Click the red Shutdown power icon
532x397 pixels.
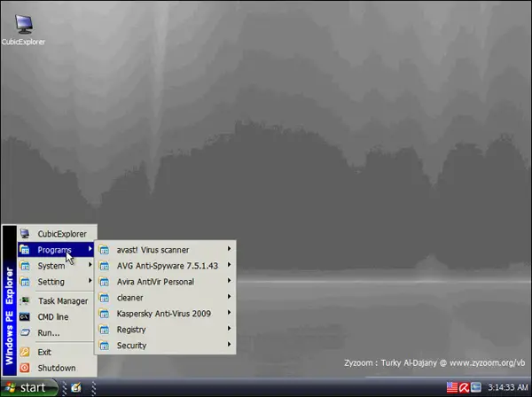(x=25, y=368)
